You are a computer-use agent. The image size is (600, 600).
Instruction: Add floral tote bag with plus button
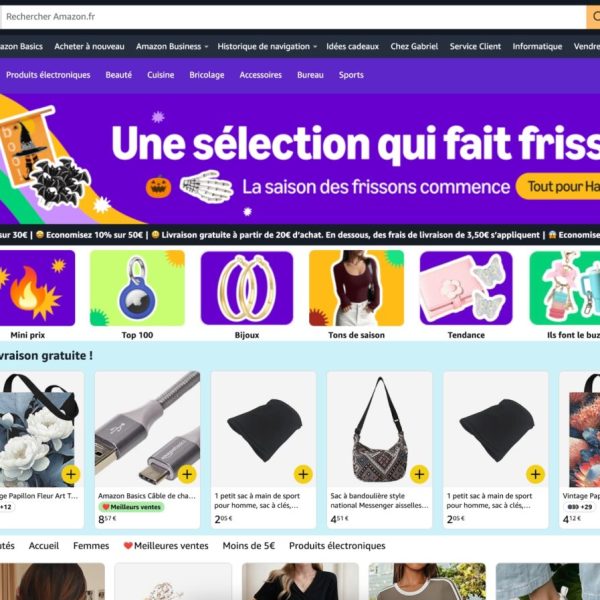click(x=71, y=474)
